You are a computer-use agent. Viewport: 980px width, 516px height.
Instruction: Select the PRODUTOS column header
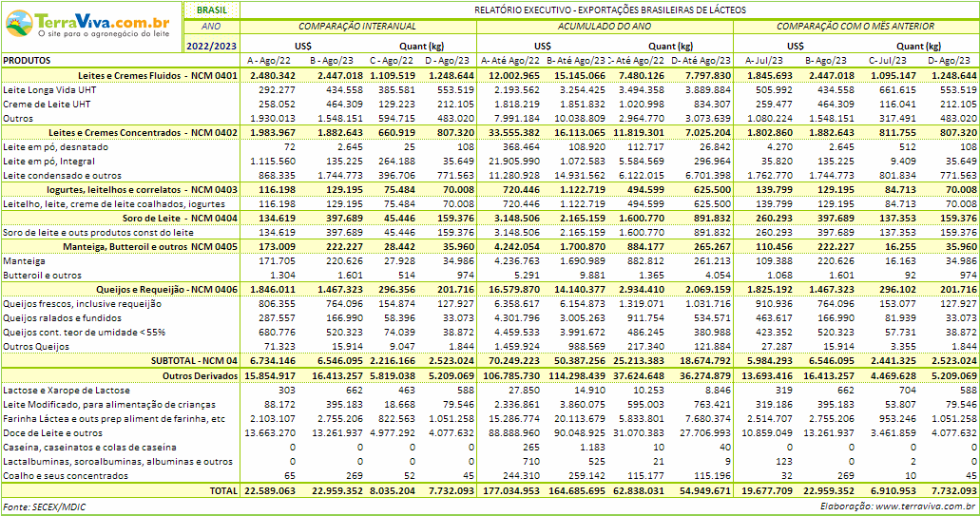tap(28, 60)
